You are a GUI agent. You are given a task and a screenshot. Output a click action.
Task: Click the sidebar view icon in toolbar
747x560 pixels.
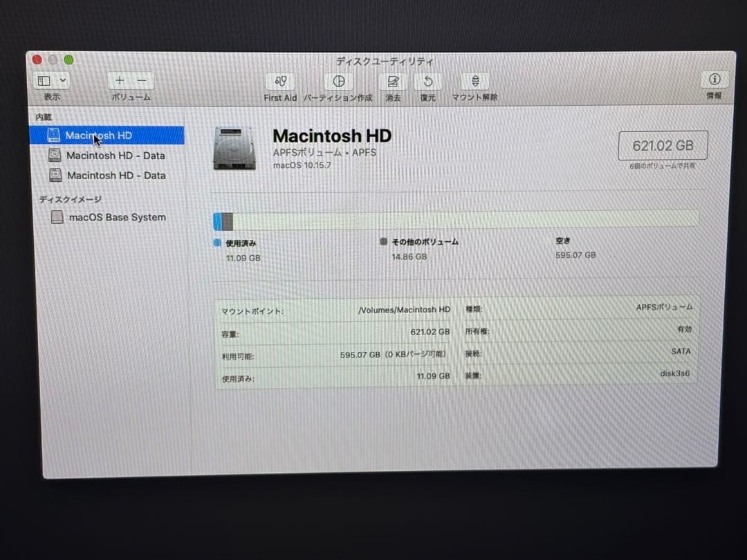44,81
